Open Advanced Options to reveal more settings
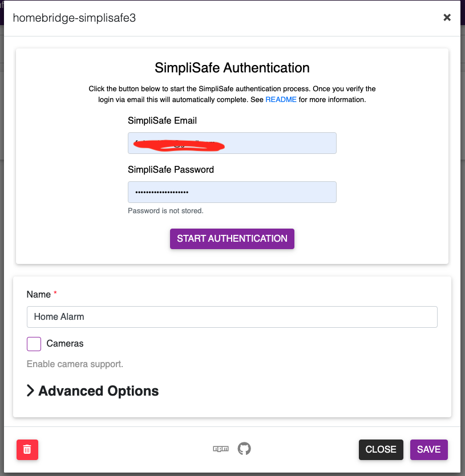Image resolution: width=465 pixels, height=476 pixels. (x=92, y=391)
